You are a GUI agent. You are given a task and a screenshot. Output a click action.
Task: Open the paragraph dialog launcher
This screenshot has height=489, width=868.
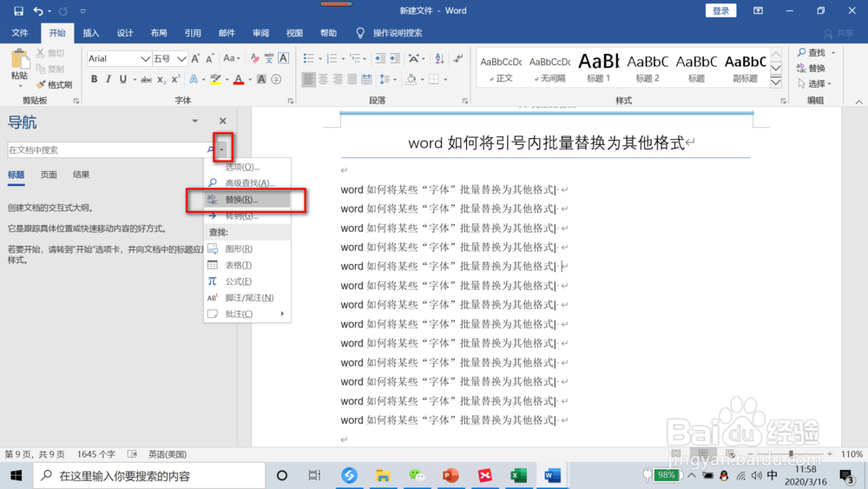click(465, 101)
